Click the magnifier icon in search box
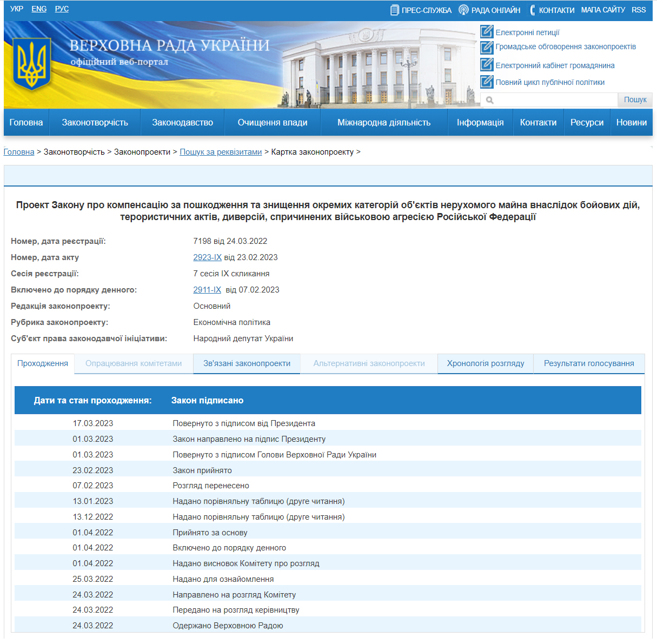The height and width of the screenshot is (644, 657). [490, 100]
